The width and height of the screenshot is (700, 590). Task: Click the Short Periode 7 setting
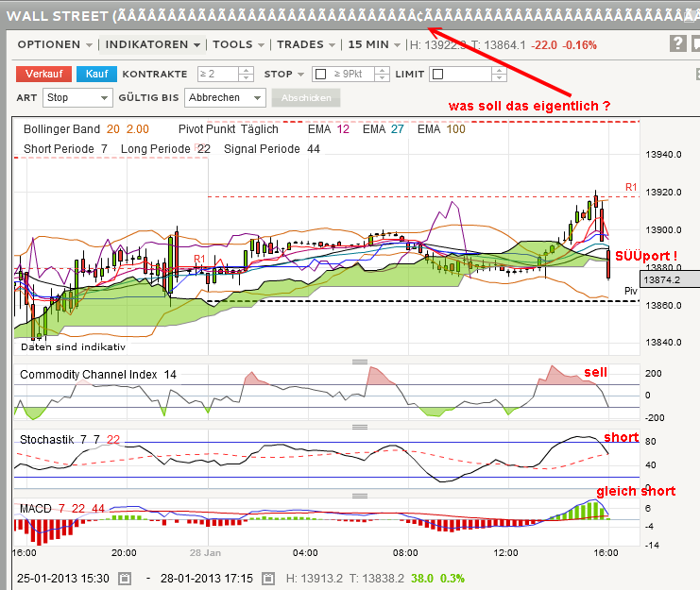[65, 149]
